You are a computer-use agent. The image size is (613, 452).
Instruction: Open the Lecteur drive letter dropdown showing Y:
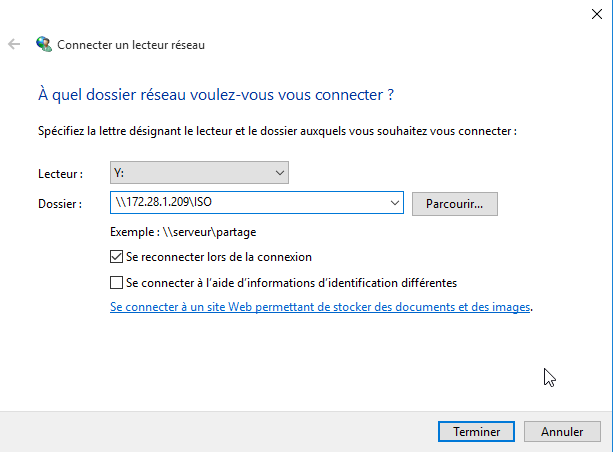pyautogui.click(x=199, y=172)
